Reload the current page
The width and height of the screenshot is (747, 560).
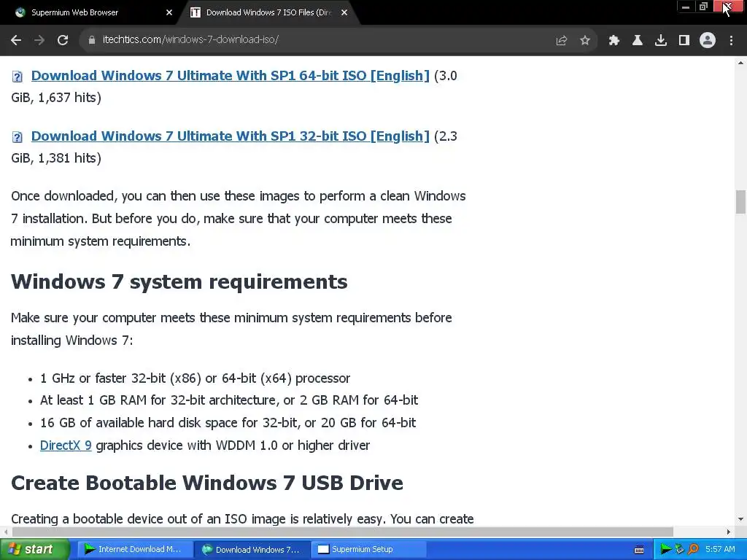coord(63,40)
